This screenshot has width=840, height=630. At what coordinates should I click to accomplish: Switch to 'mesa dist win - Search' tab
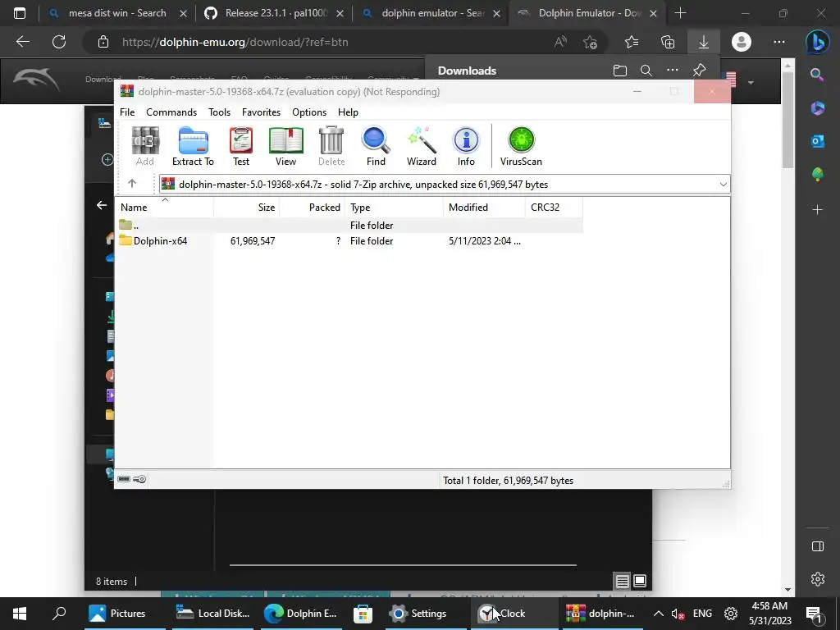[x=117, y=13]
